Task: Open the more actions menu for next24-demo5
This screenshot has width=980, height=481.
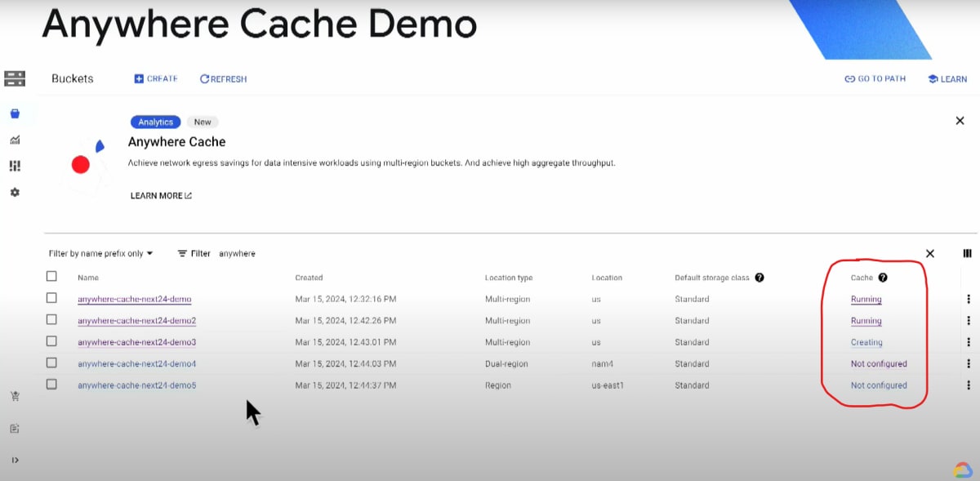Action: (x=968, y=385)
